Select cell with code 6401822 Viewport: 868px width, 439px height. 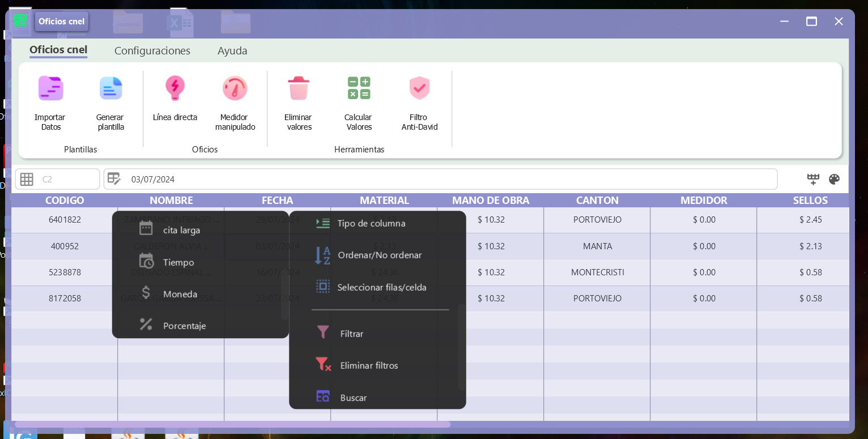pyautogui.click(x=65, y=219)
